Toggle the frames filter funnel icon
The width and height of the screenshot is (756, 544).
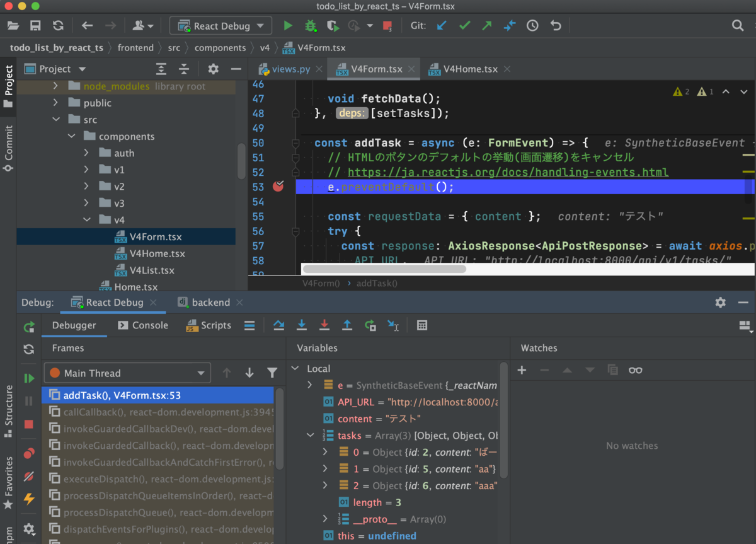[x=272, y=373]
